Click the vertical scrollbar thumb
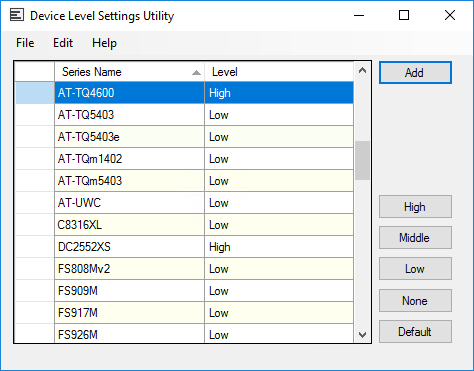Screen dimensions: 474x371 pos(362,160)
